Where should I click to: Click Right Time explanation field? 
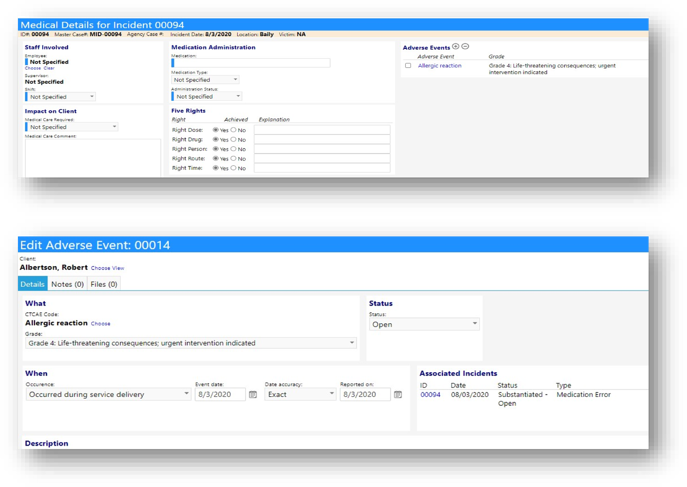pyautogui.click(x=322, y=168)
